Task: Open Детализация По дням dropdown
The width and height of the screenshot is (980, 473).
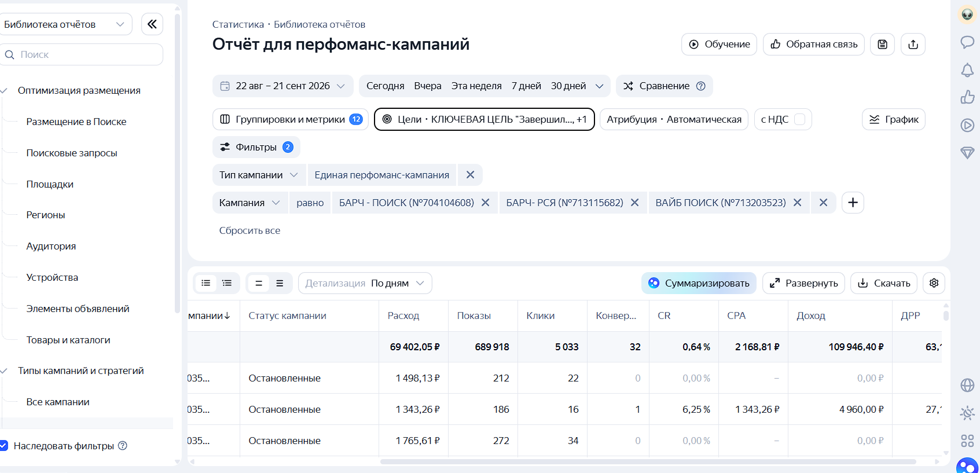Action: 365,283
